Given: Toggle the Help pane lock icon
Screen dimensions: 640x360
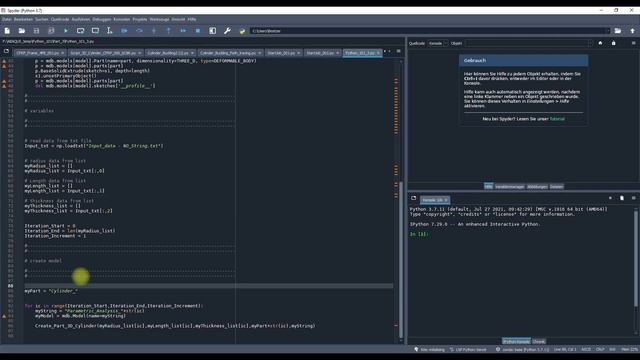Looking at the screenshot, I should [x=613, y=43].
